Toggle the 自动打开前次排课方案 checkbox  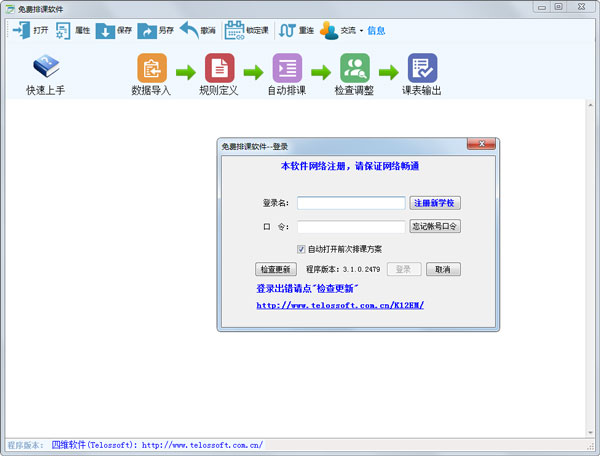coord(301,249)
